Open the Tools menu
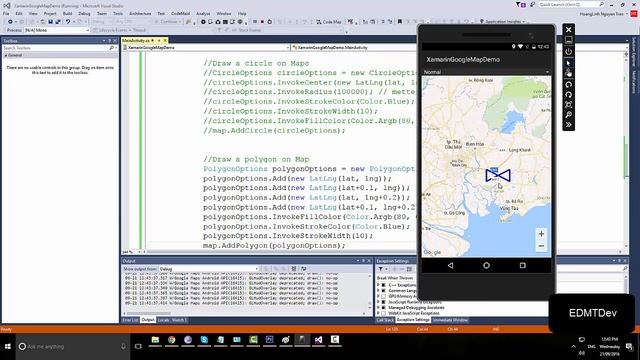 point(118,13)
